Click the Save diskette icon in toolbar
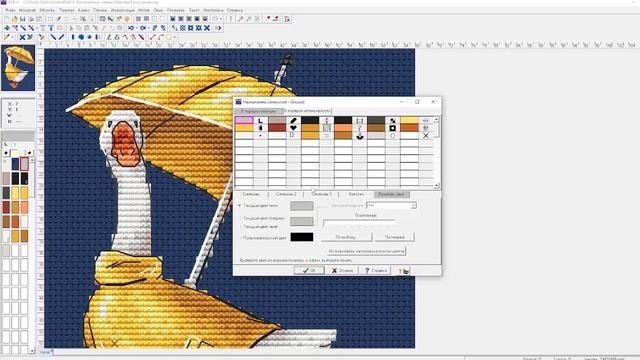This screenshot has width=640, height=360. coord(22,19)
